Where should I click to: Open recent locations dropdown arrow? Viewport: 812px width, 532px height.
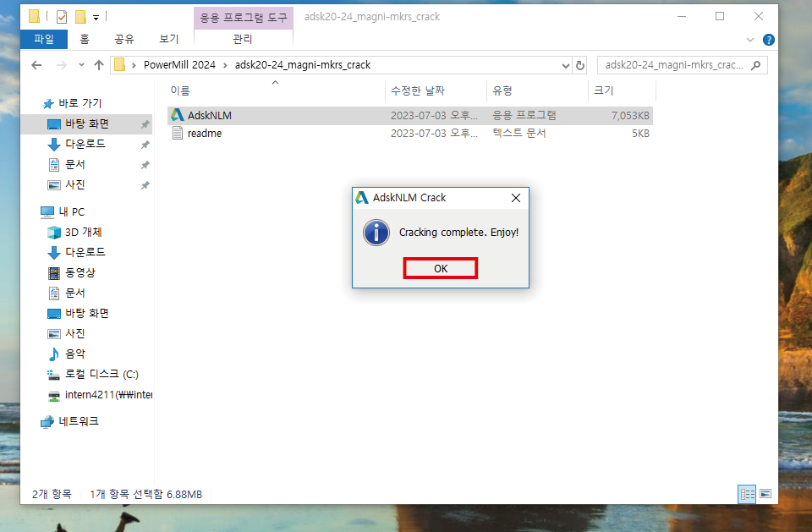(81, 65)
